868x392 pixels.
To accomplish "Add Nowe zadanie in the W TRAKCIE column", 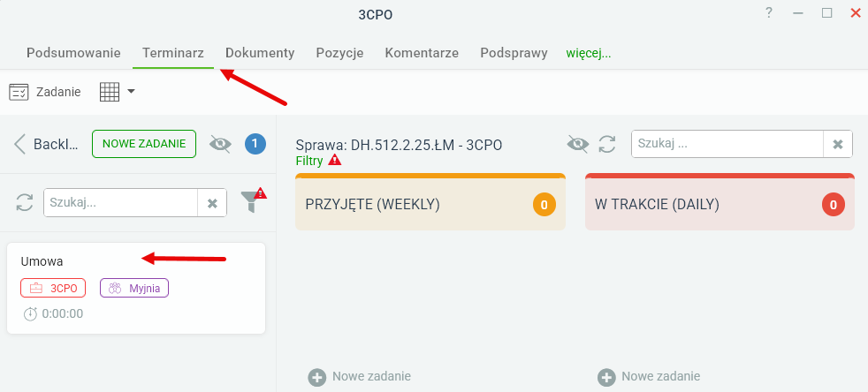I will point(649,377).
